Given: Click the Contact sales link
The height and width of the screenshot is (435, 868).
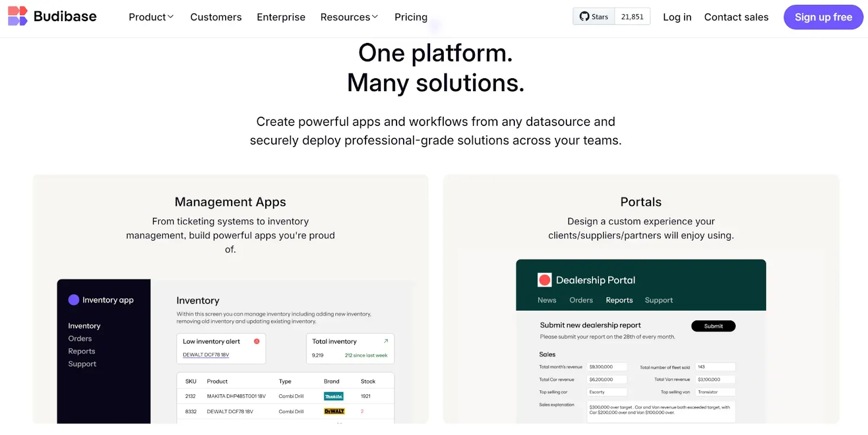Looking at the screenshot, I should (736, 17).
